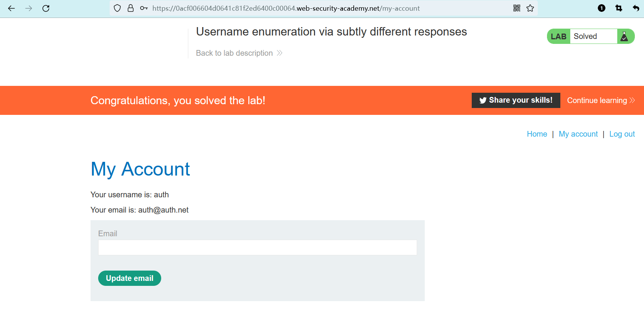Click the key saved-login icon
The height and width of the screenshot is (316, 644).
point(144,8)
